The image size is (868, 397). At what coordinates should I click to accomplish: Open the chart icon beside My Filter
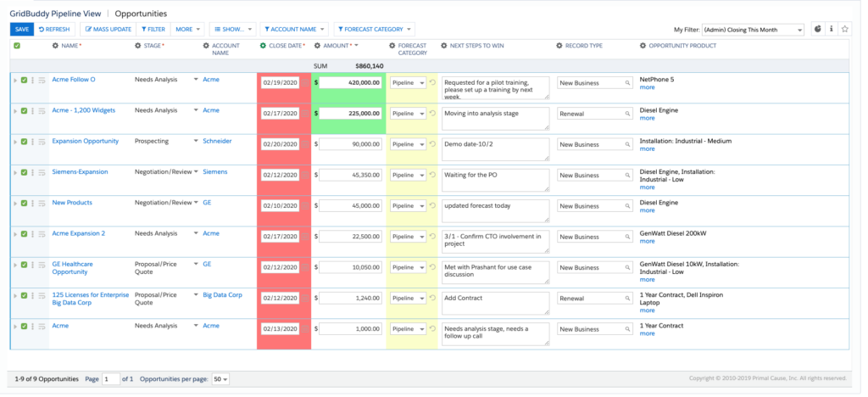(818, 30)
